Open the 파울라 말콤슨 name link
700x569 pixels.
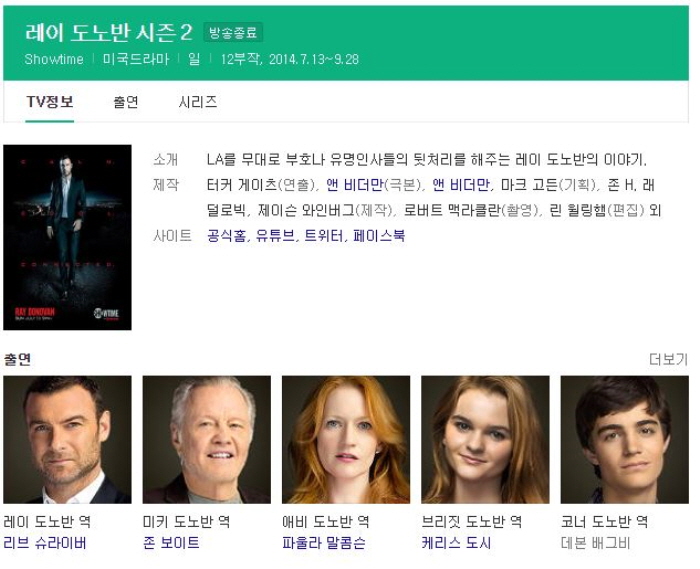(324, 543)
